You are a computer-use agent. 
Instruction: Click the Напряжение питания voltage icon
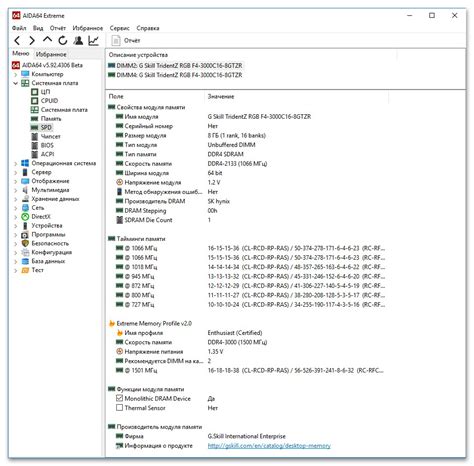click(x=119, y=351)
